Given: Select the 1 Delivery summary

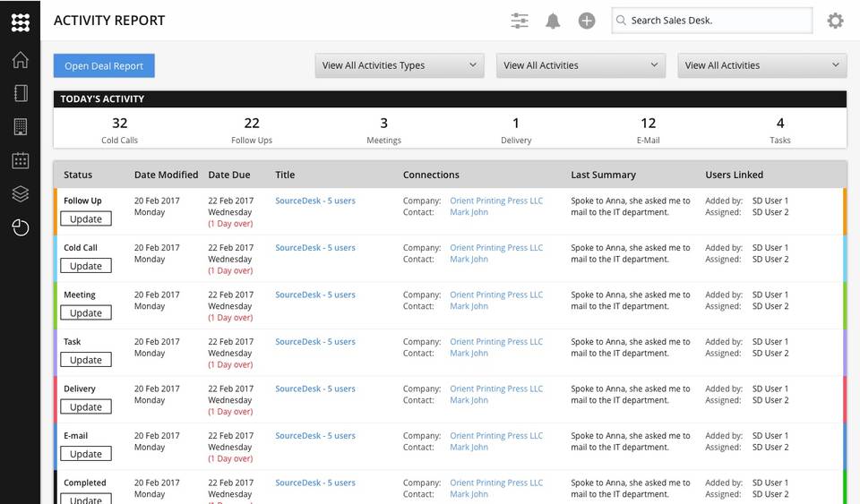Looking at the screenshot, I should pos(516,131).
